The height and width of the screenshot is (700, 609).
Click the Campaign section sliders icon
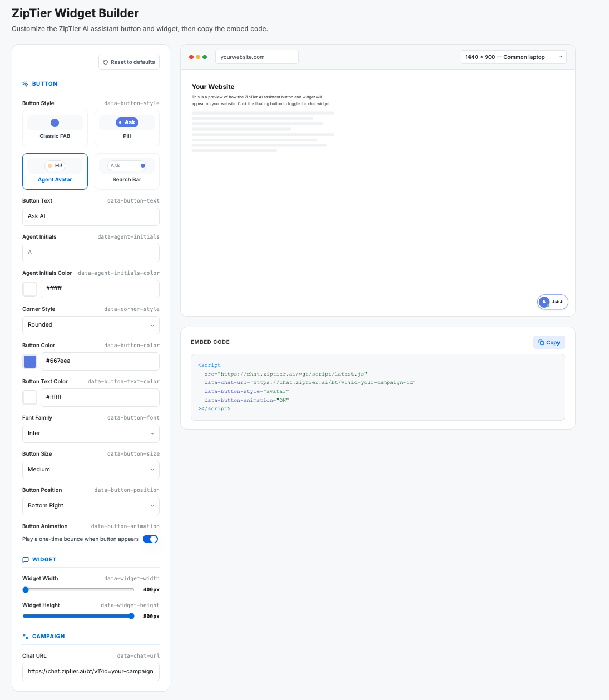point(25,637)
